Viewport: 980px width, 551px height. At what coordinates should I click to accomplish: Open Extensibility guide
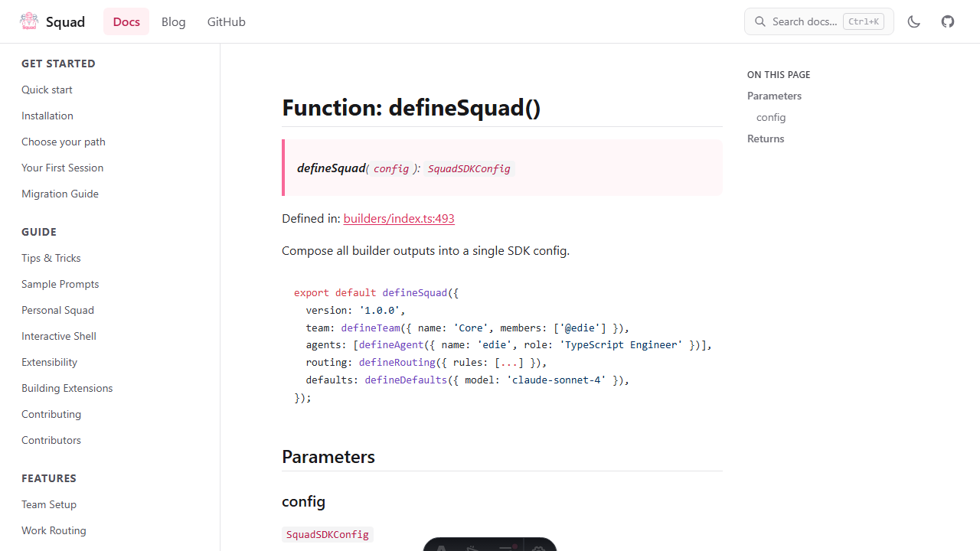49,362
